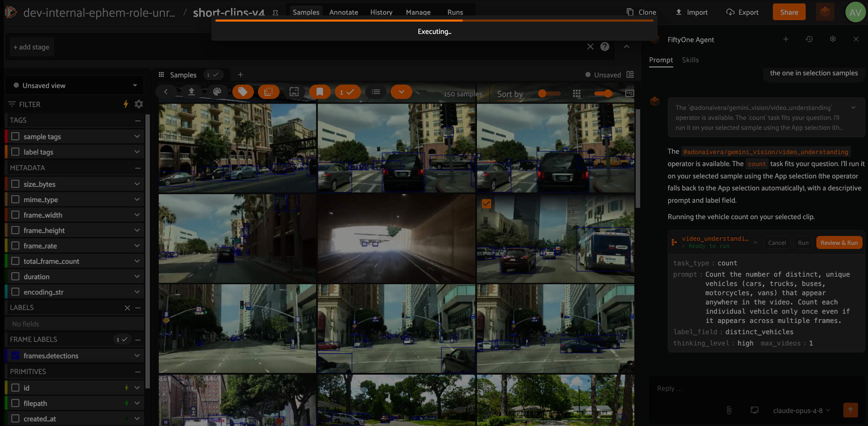
Task: Open the Runs tab
Action: click(455, 12)
